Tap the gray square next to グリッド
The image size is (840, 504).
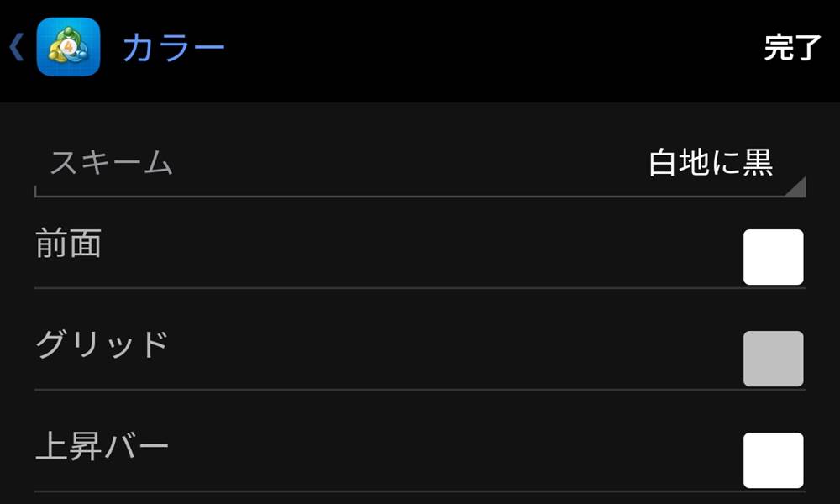(774, 357)
